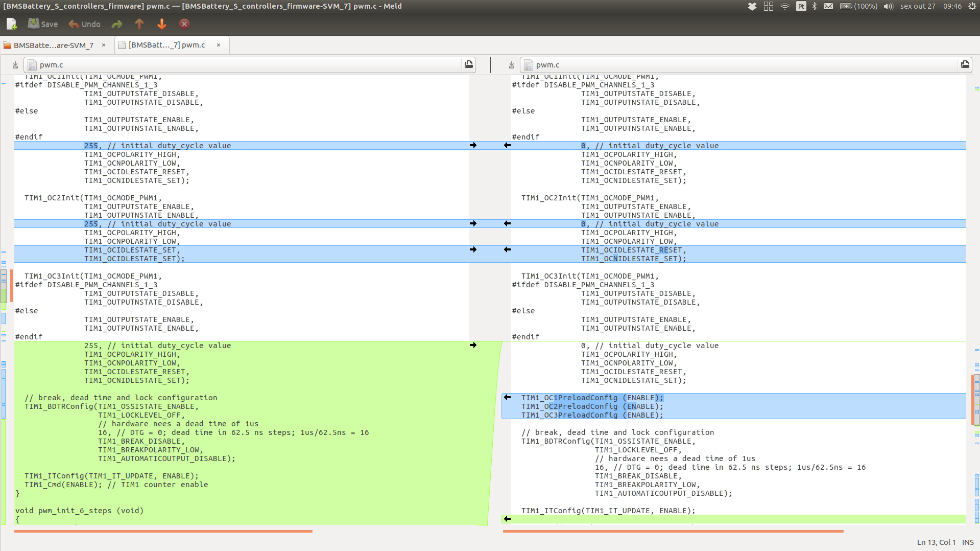
Task: Open battery (100%) indicator
Action: (858, 6)
